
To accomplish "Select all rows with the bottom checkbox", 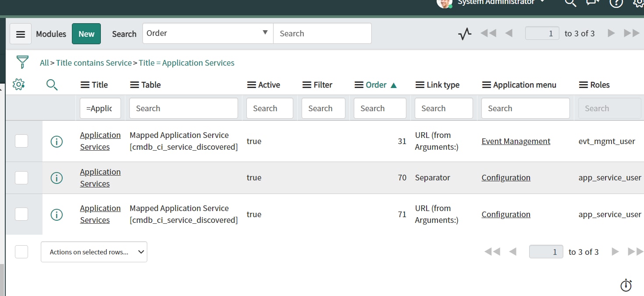I will click(21, 251).
